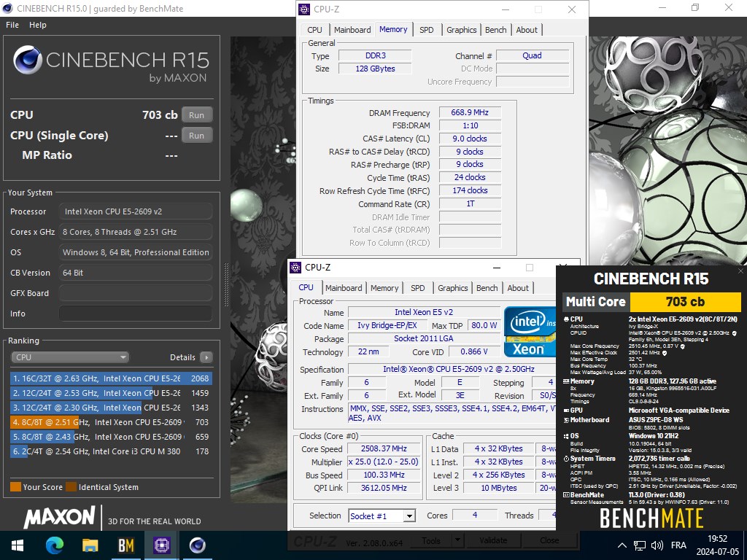Click the lower CPU-Z title bar icon
This screenshot has width=747, height=560.
tap(295, 267)
